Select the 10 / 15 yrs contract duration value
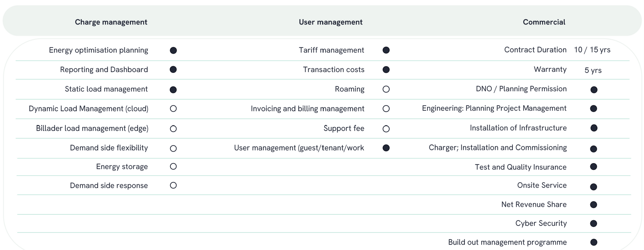This screenshot has width=644, height=250. coord(592,50)
